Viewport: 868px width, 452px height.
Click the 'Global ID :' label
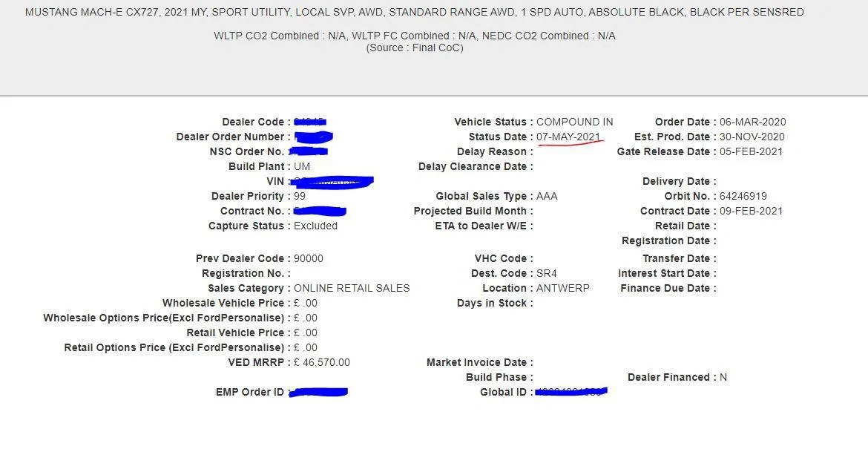pyautogui.click(x=507, y=392)
